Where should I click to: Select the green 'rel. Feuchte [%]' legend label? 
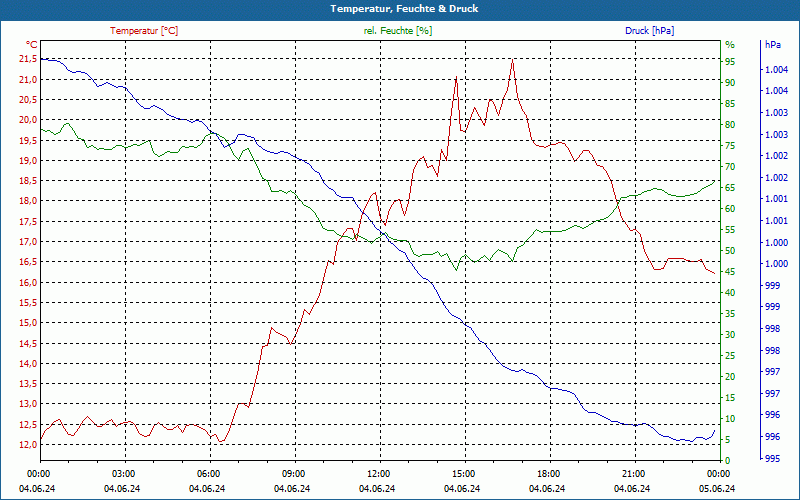(397, 31)
